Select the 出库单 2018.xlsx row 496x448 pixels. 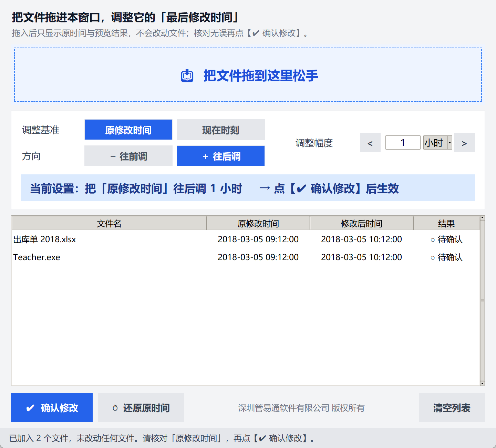click(x=245, y=239)
